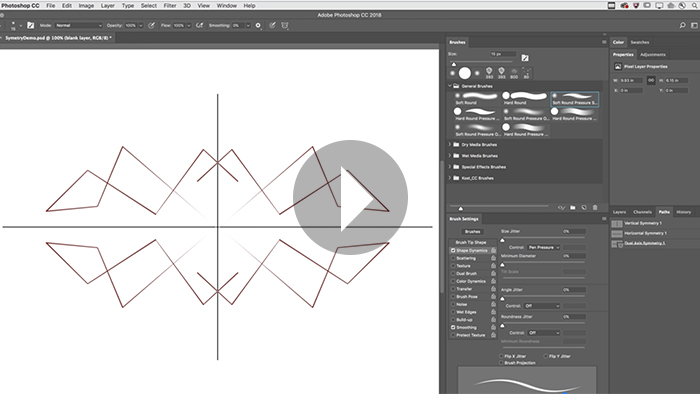Open the smoothing options gear icon
The width and height of the screenshot is (700, 394).
pyautogui.click(x=258, y=25)
